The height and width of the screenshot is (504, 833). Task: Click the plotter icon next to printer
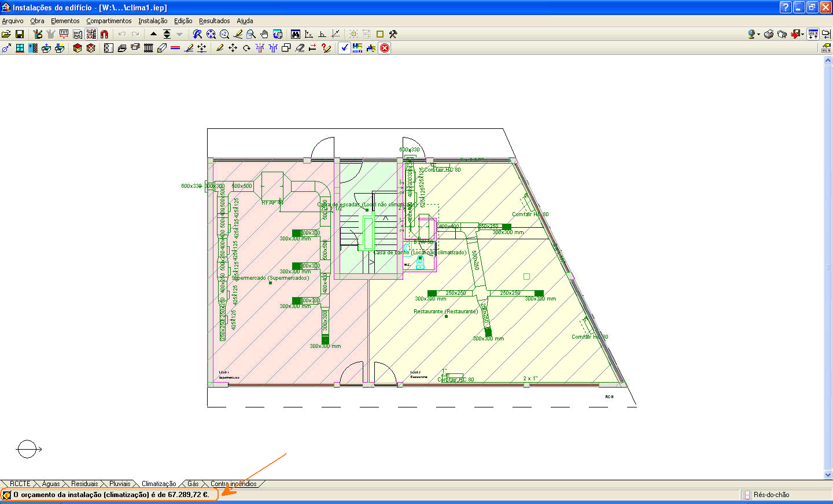782,34
